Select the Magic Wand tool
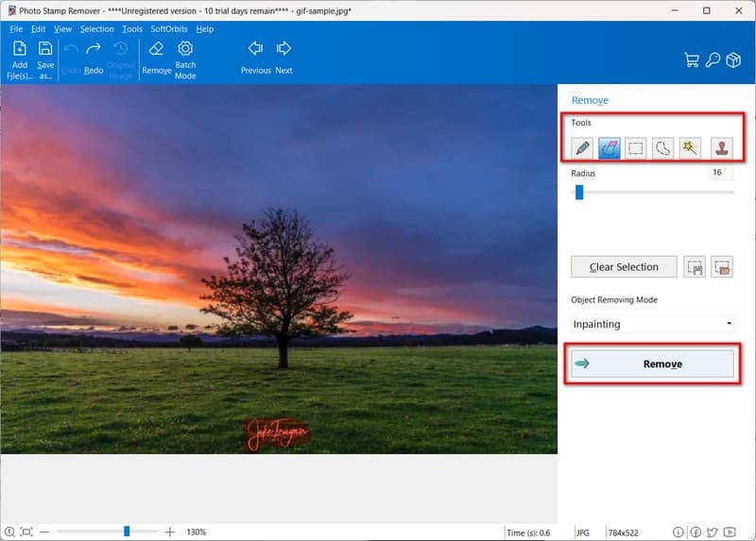 tap(690, 148)
